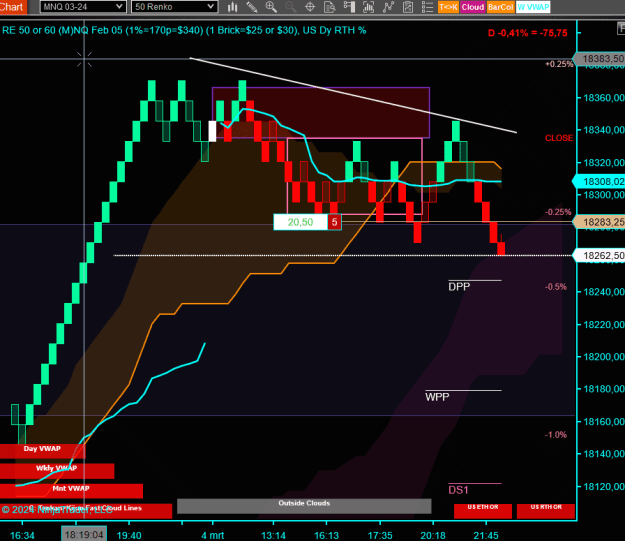This screenshot has width=625, height=541.
Task: Click the 16:34 time axis label
Action: coord(22,535)
